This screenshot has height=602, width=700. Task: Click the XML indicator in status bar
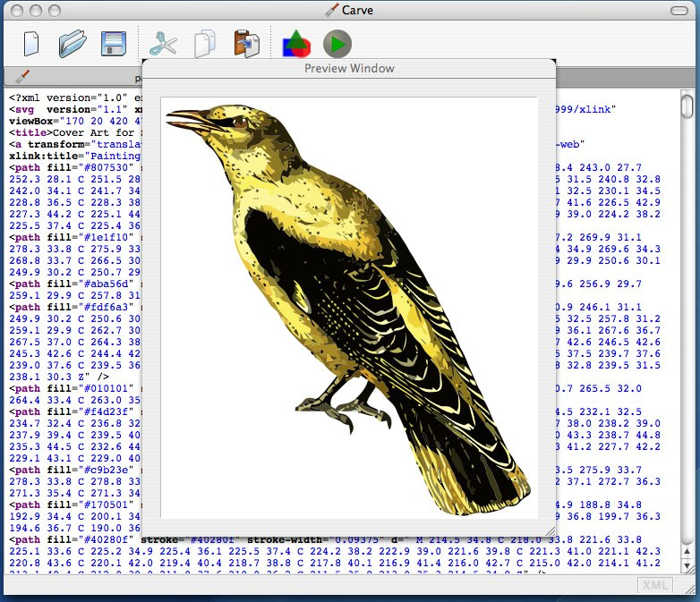[x=655, y=585]
